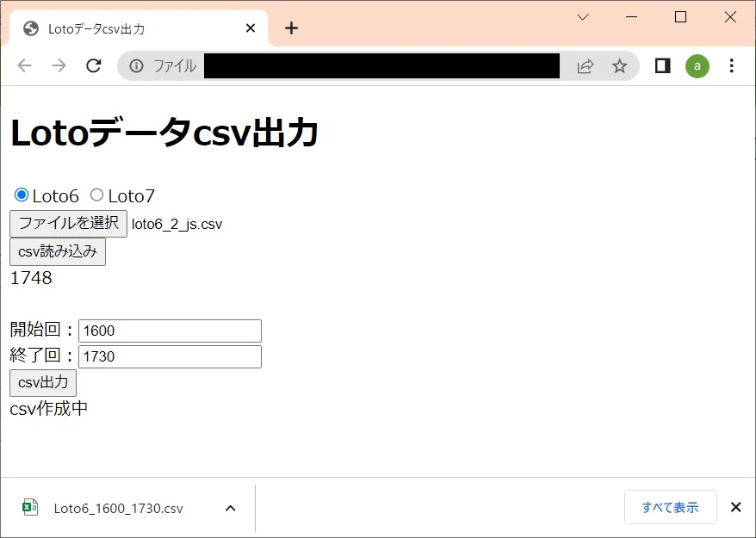
Task: Open a new browser tab with the plus
Action: point(291,28)
